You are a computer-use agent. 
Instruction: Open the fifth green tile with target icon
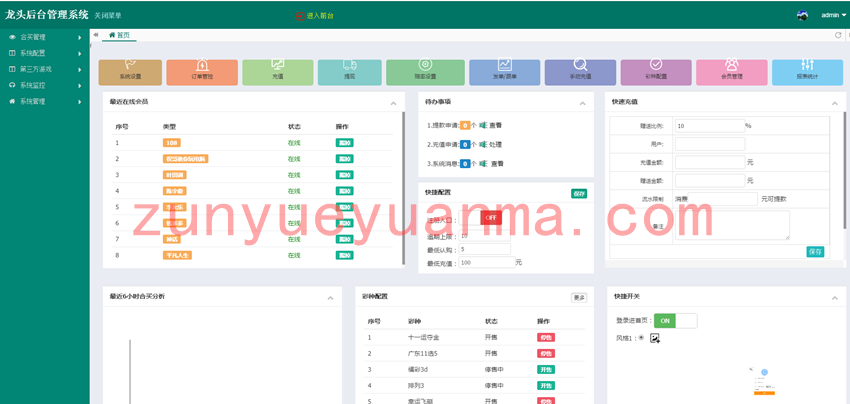pyautogui.click(x=426, y=72)
